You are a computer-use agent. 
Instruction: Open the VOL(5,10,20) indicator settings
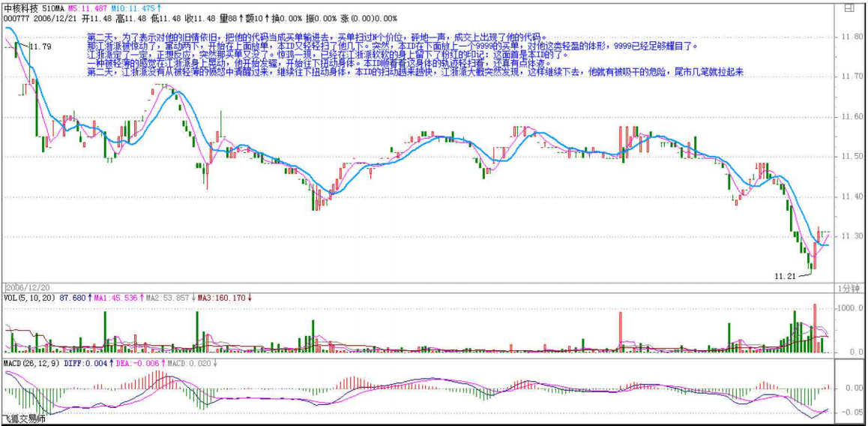28,298
